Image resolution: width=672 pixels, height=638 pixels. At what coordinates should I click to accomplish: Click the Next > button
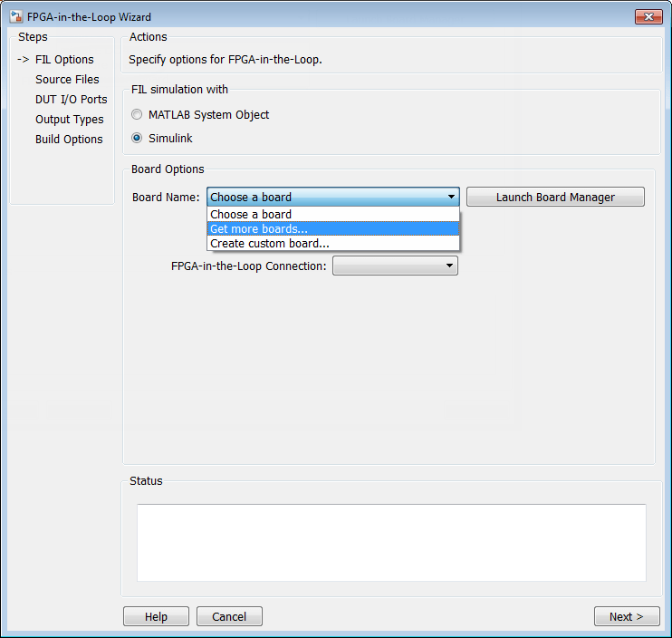point(627,616)
